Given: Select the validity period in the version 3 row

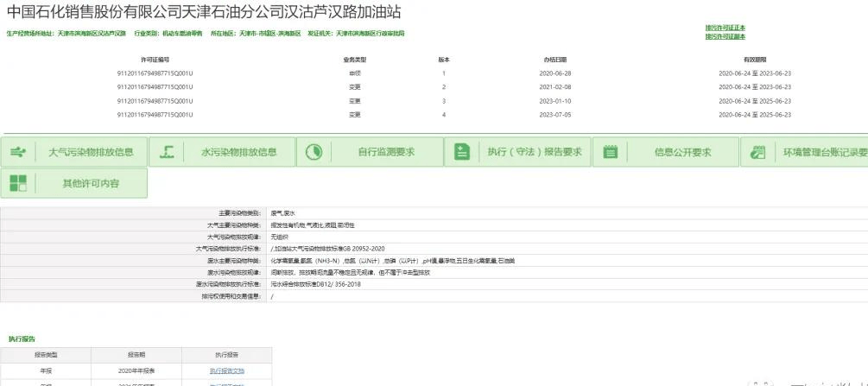Looking at the screenshot, I should pyautogui.click(x=755, y=101).
